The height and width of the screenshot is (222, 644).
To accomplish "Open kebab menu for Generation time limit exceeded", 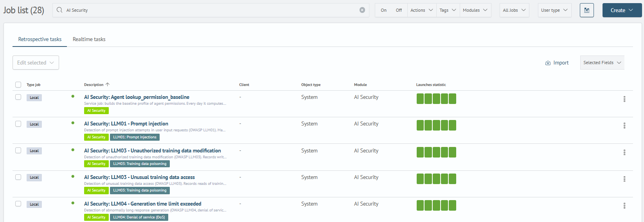I will point(624,206).
